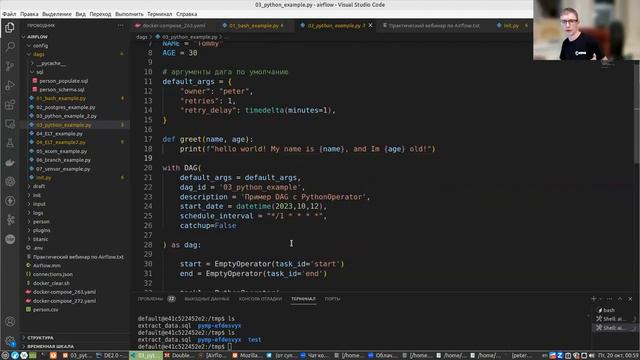The width and height of the screenshot is (640, 360).
Task: Open the Выходные данные panel tab
Action: point(207,299)
